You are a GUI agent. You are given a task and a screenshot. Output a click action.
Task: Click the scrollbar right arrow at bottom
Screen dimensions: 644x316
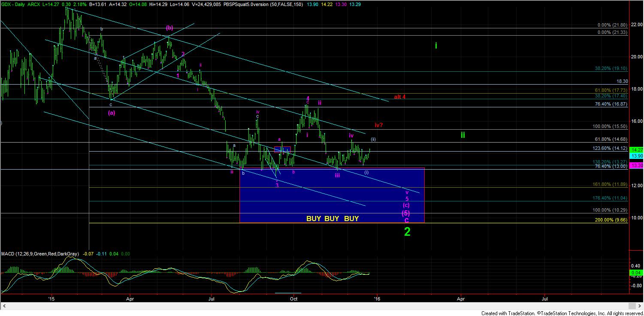[x=632, y=306]
